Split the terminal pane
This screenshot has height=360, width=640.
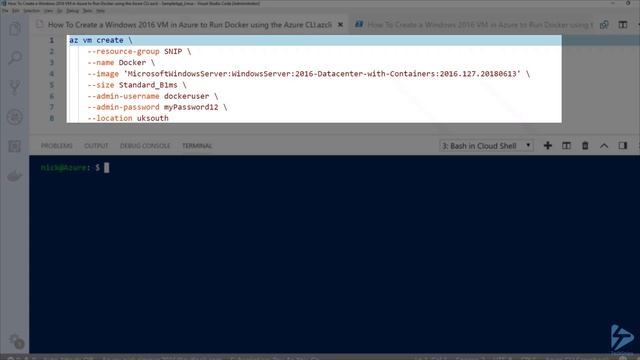[567, 146]
